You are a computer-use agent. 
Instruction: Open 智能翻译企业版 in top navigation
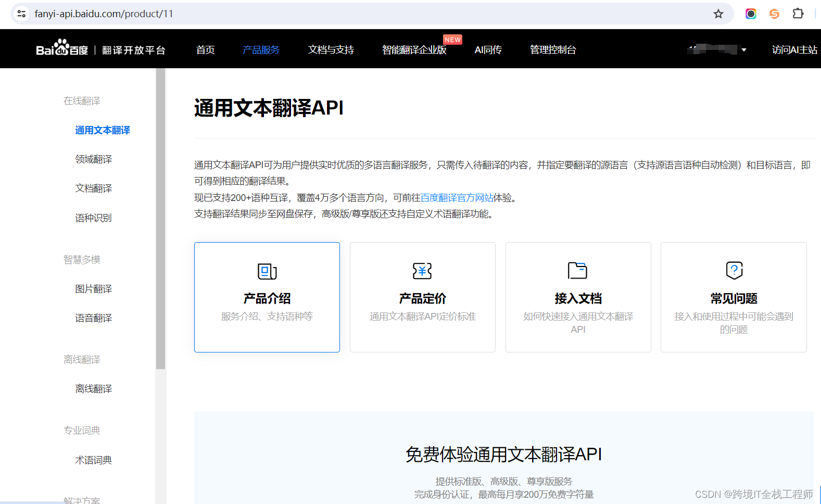click(x=414, y=50)
